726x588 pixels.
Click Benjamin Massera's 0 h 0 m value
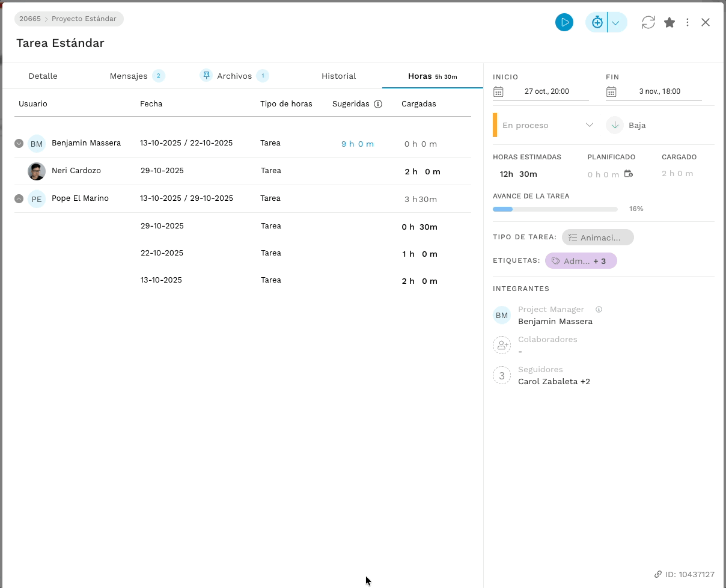[x=421, y=144]
